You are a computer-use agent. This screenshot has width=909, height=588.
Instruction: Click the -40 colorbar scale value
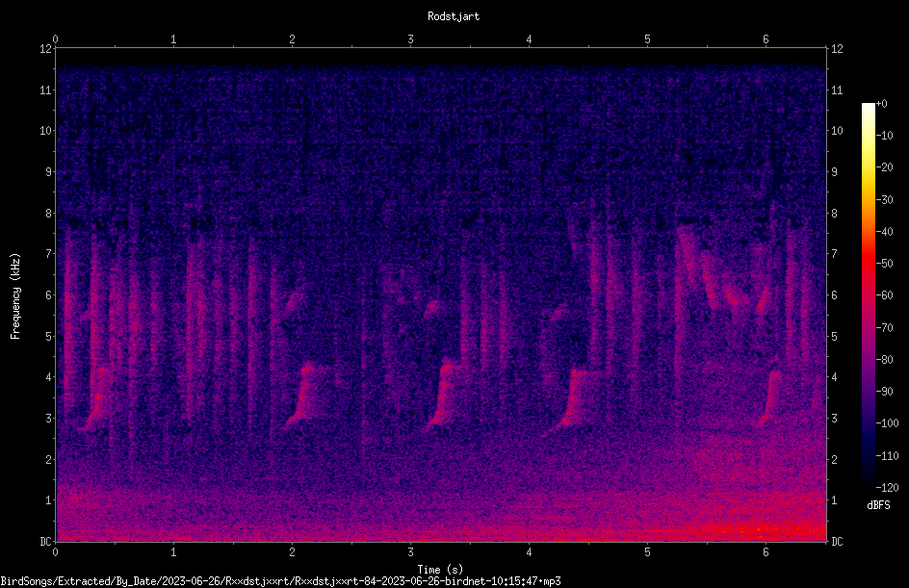(884, 232)
